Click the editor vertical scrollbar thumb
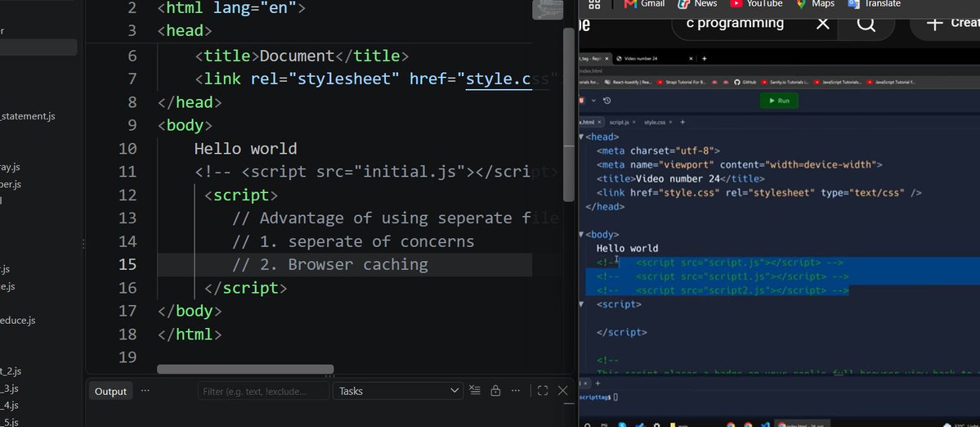980x427 pixels. (568, 115)
